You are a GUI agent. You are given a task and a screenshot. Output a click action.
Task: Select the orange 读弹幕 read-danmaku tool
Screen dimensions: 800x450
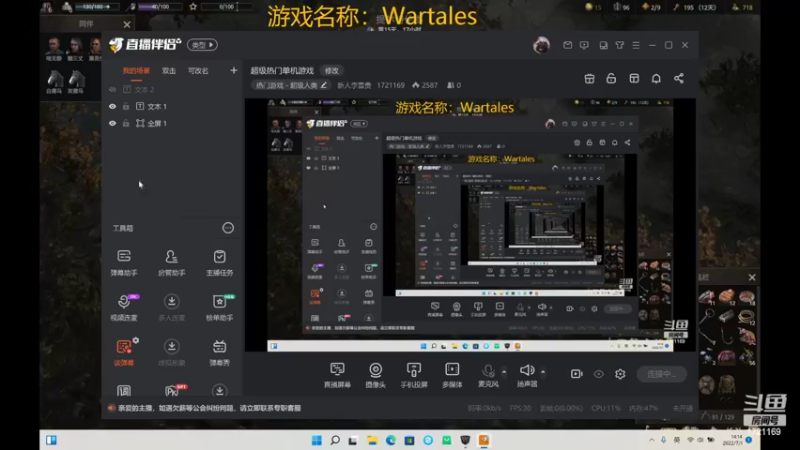click(x=124, y=352)
